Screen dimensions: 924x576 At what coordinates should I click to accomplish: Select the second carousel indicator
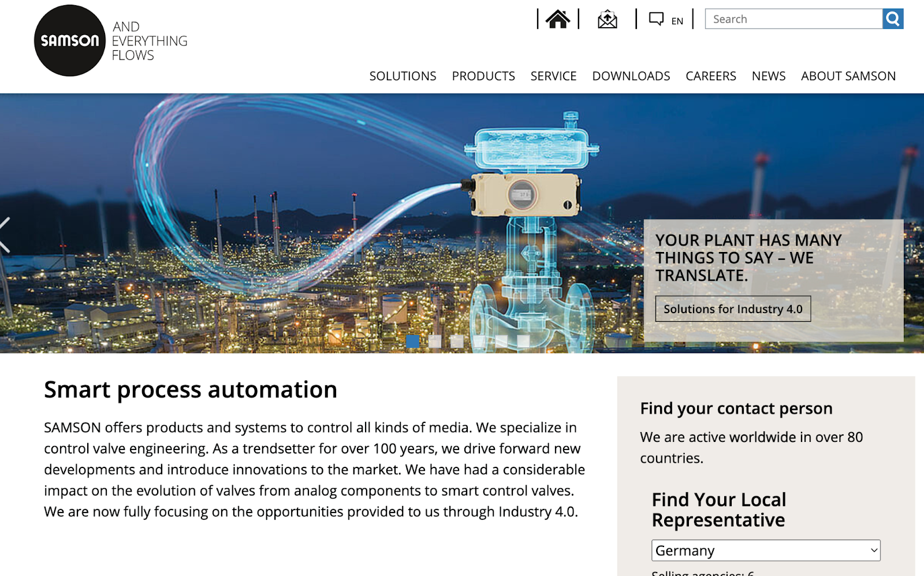435,341
